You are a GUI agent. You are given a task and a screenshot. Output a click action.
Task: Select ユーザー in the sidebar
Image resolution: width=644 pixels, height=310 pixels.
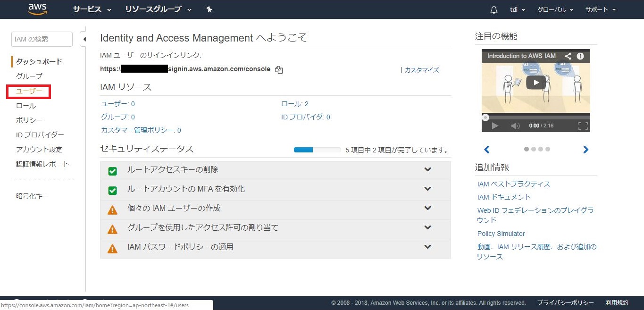(29, 91)
